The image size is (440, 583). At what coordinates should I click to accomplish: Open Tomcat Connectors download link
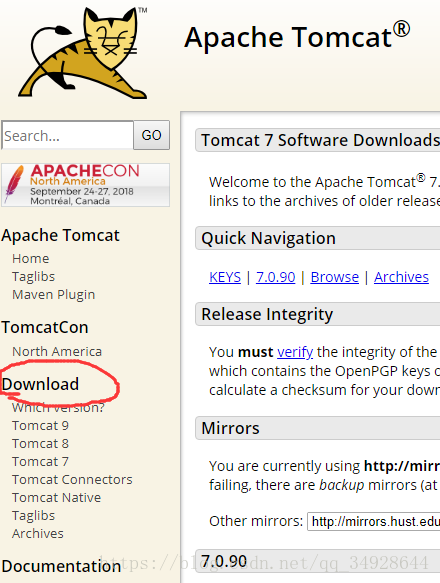(x=72, y=480)
